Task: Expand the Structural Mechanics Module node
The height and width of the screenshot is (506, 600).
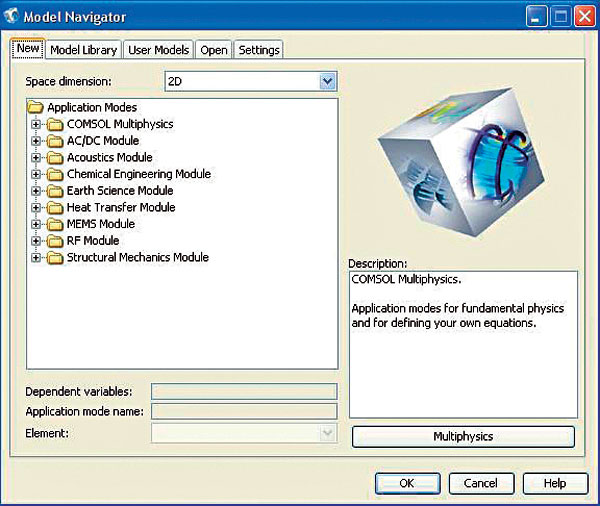Action: 36,258
